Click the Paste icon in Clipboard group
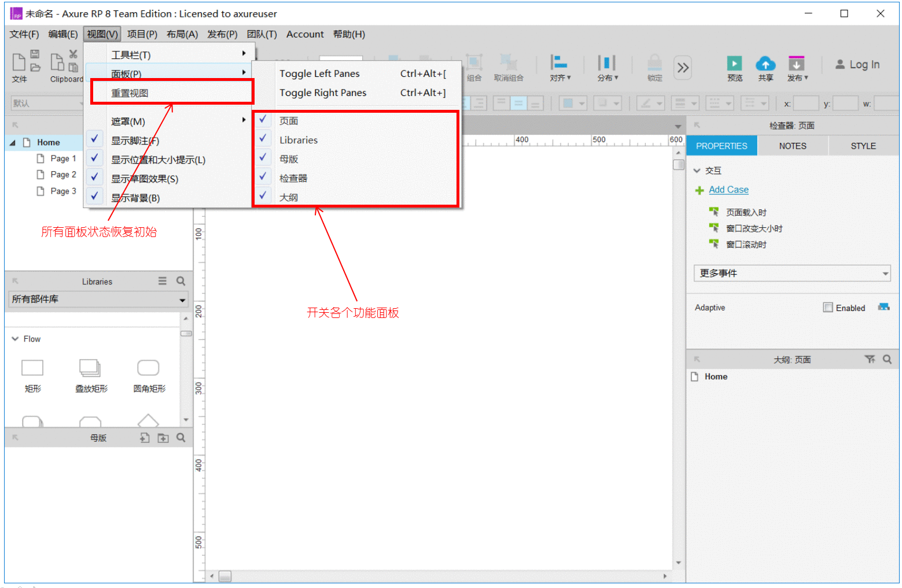This screenshot has width=902, height=588. coord(73,67)
